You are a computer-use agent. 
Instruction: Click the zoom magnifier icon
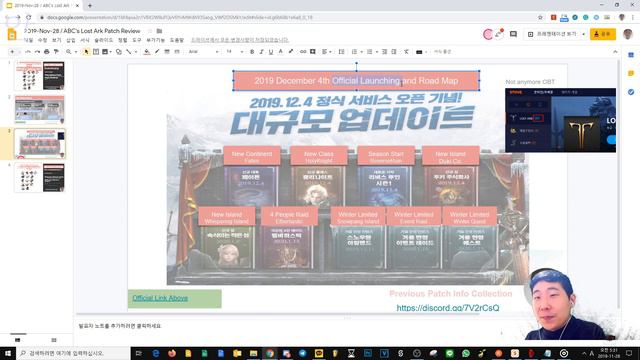69,52
